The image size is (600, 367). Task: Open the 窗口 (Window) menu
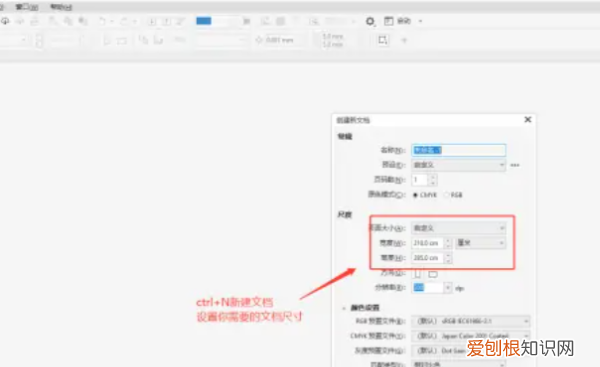pos(26,7)
